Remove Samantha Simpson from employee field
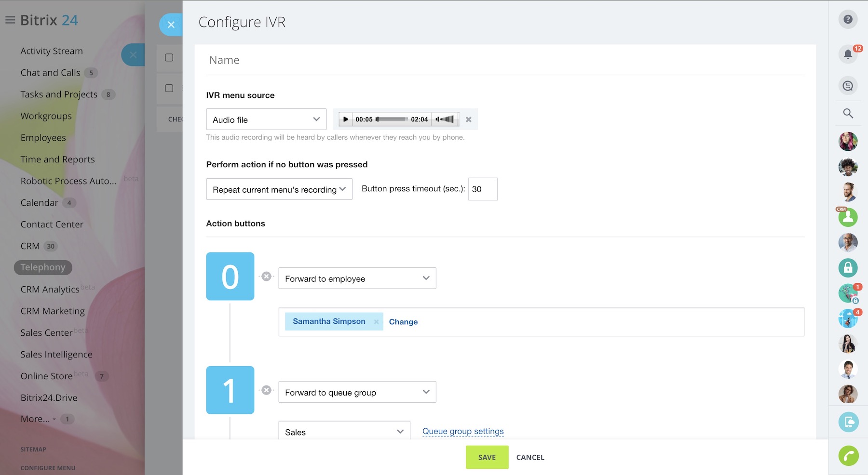The width and height of the screenshot is (868, 475). [376, 322]
